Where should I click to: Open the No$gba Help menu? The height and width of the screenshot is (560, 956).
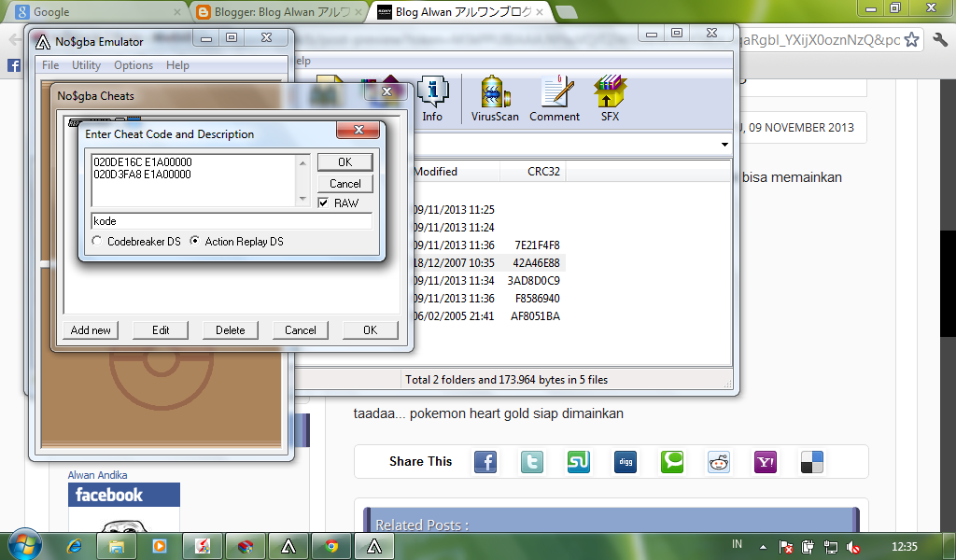tap(177, 65)
